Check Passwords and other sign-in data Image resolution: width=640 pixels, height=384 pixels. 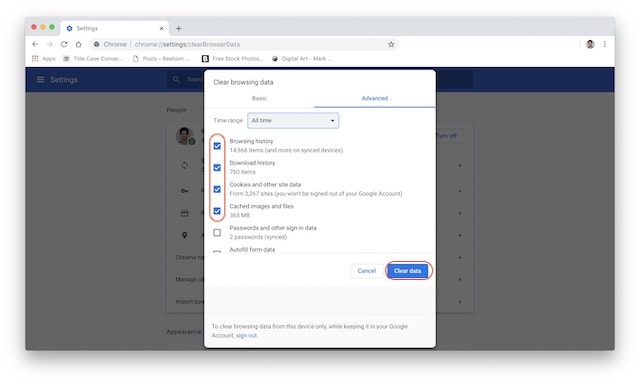pos(217,233)
